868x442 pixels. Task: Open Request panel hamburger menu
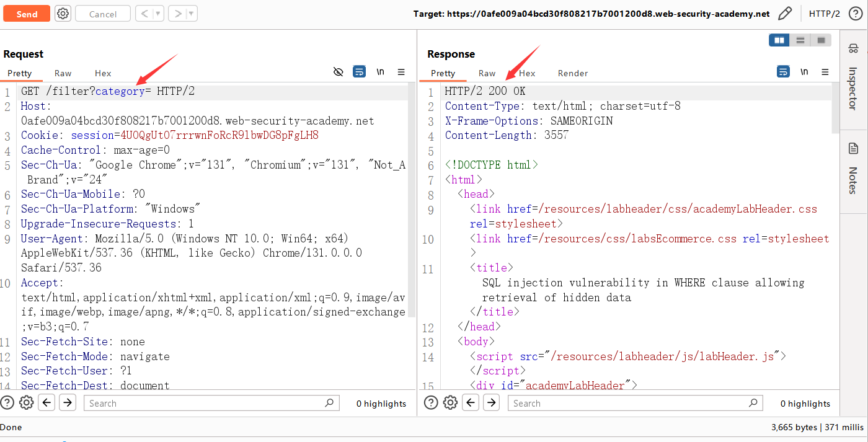tap(401, 72)
